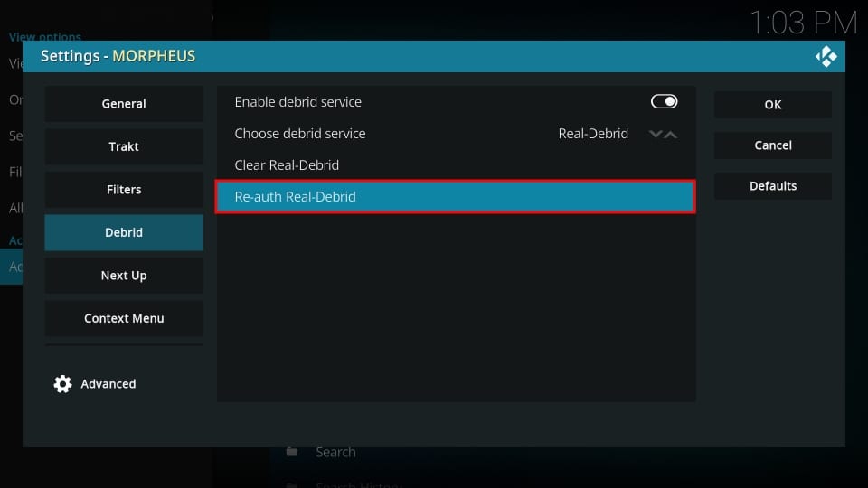Open the General settings category

(x=124, y=103)
